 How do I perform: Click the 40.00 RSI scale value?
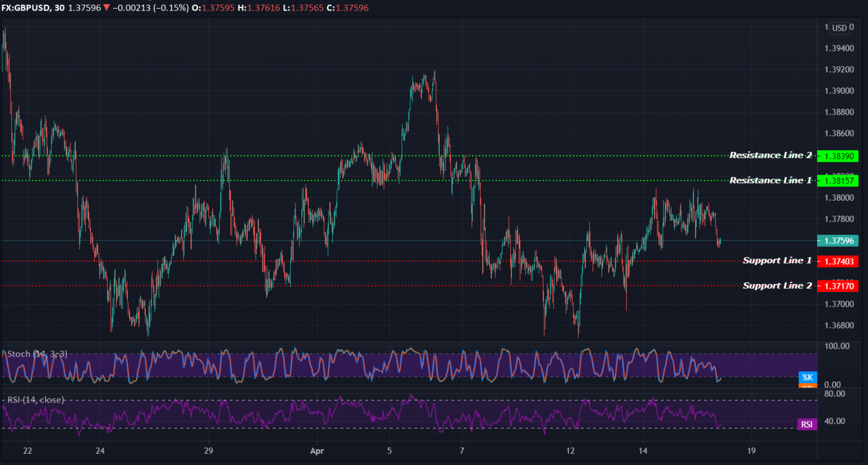(x=835, y=421)
